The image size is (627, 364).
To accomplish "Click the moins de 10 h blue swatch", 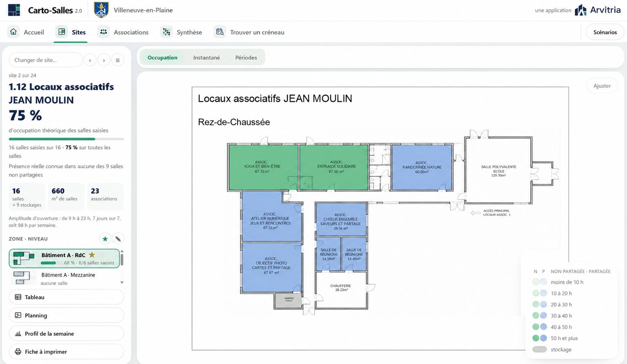I will (543, 282).
